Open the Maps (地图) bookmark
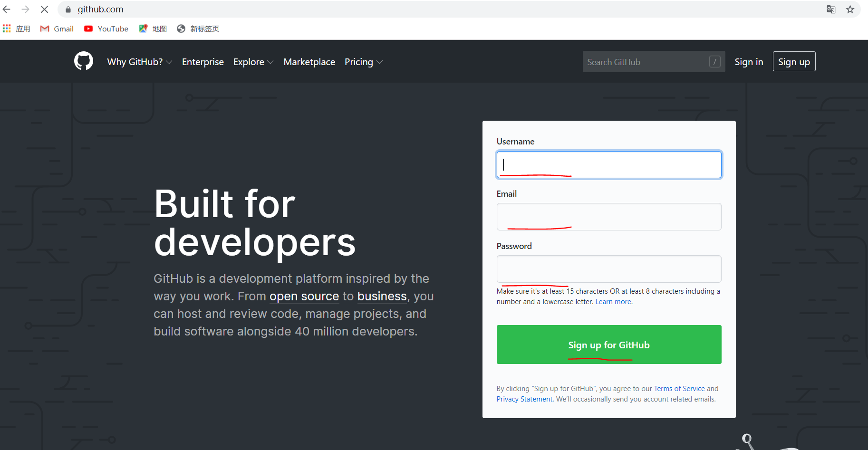Image resolution: width=868 pixels, height=450 pixels. click(x=153, y=29)
